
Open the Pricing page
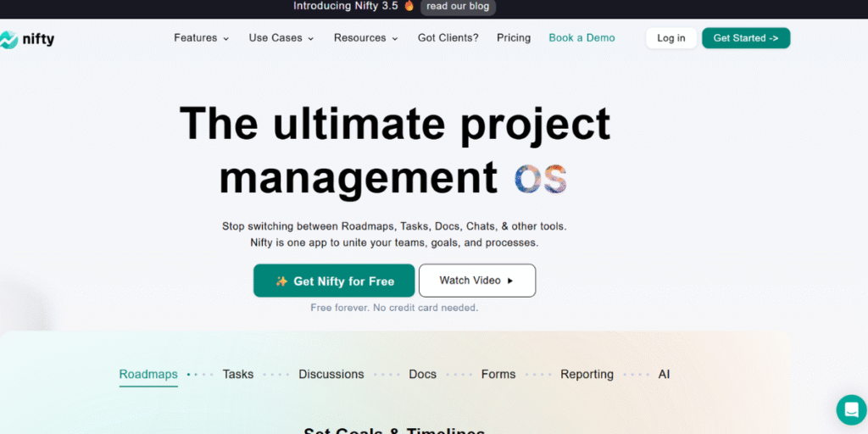[x=514, y=38]
